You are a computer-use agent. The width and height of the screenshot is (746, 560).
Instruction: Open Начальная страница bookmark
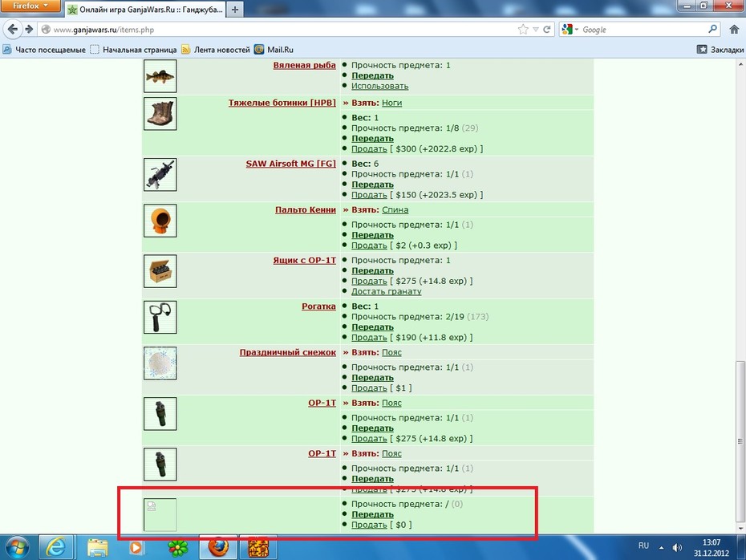(x=133, y=50)
